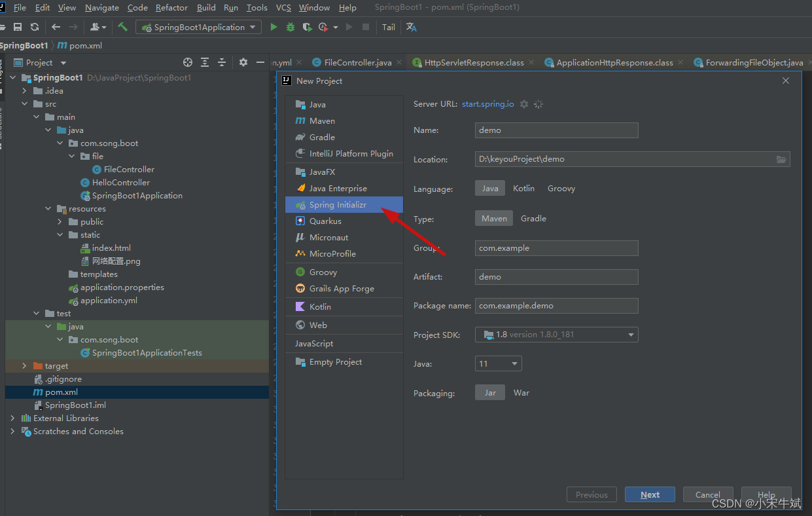Click the Run with Coverage icon
Screen dimensions: 812x516
[x=307, y=27]
